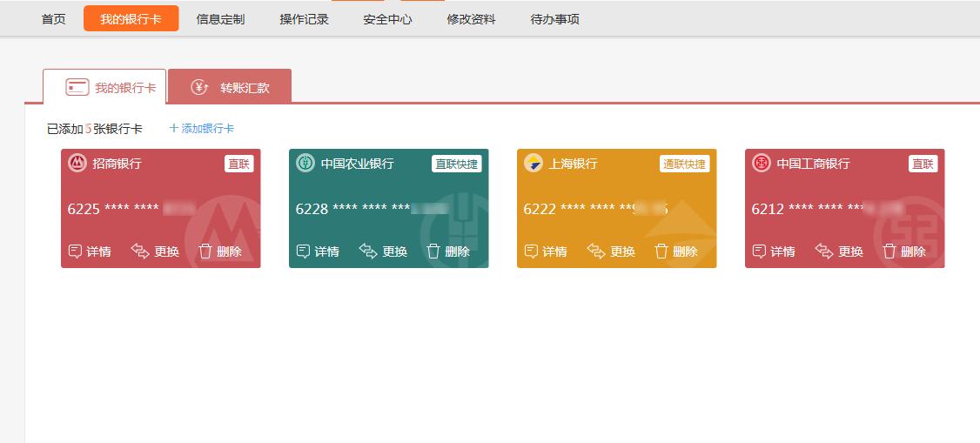Click 删除 trash icon on 上海银行 card
This screenshot has width=980, height=443.
pyautogui.click(x=661, y=252)
